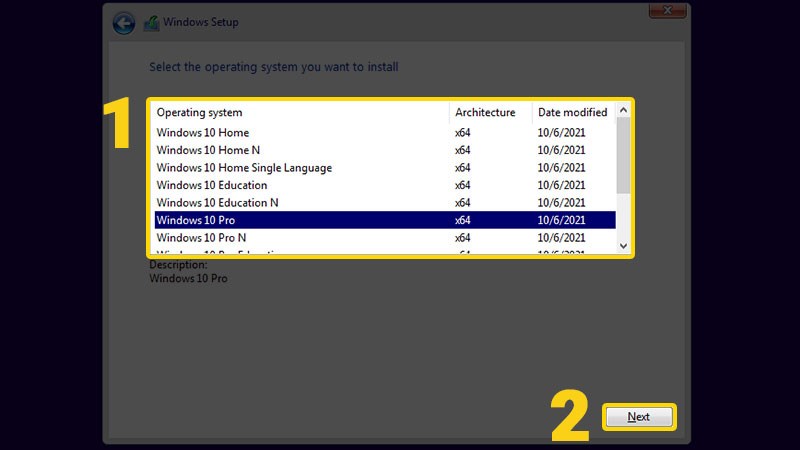Image resolution: width=800 pixels, height=450 pixels.
Task: Click the 10/6/2021 date for Windows 10 Pro N
Action: (x=561, y=238)
